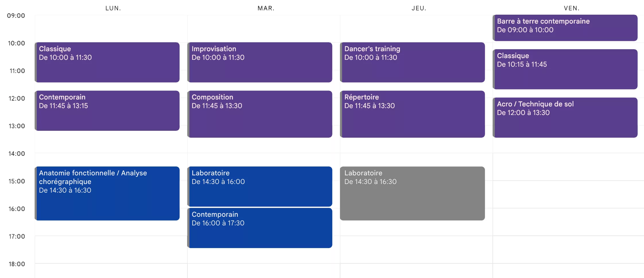Screen dimensions: 644x278
Task: Open the Improvisation event on Tuesday
Action: [x=260, y=62]
